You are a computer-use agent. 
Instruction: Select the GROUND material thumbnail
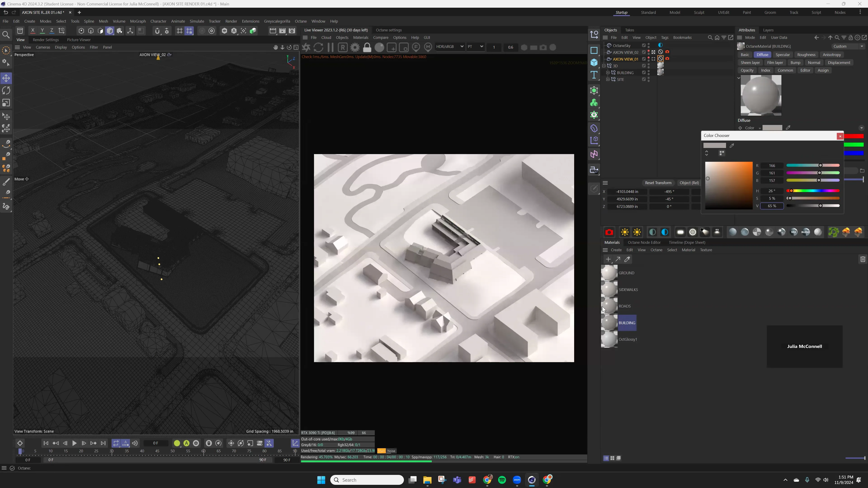(x=609, y=273)
